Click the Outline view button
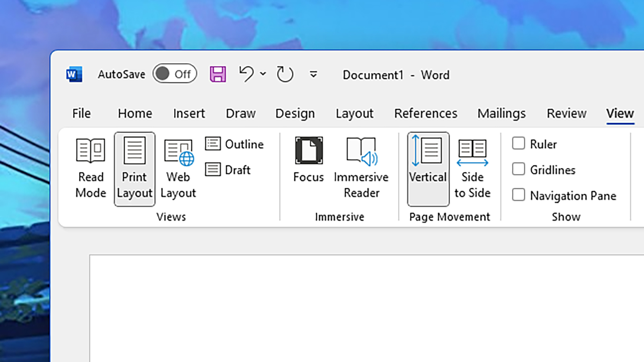 pyautogui.click(x=234, y=144)
